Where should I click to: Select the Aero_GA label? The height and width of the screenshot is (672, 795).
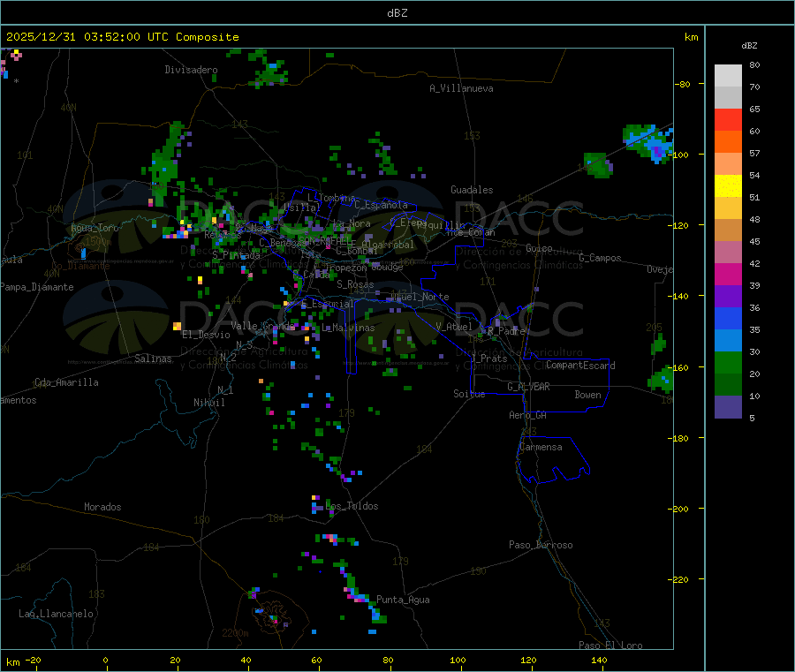(528, 415)
